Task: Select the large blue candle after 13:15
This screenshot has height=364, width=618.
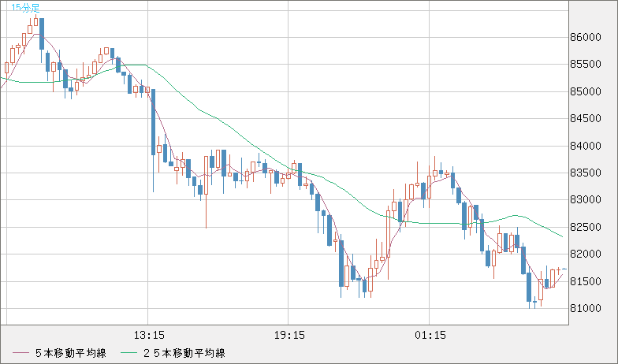Action: (x=153, y=122)
